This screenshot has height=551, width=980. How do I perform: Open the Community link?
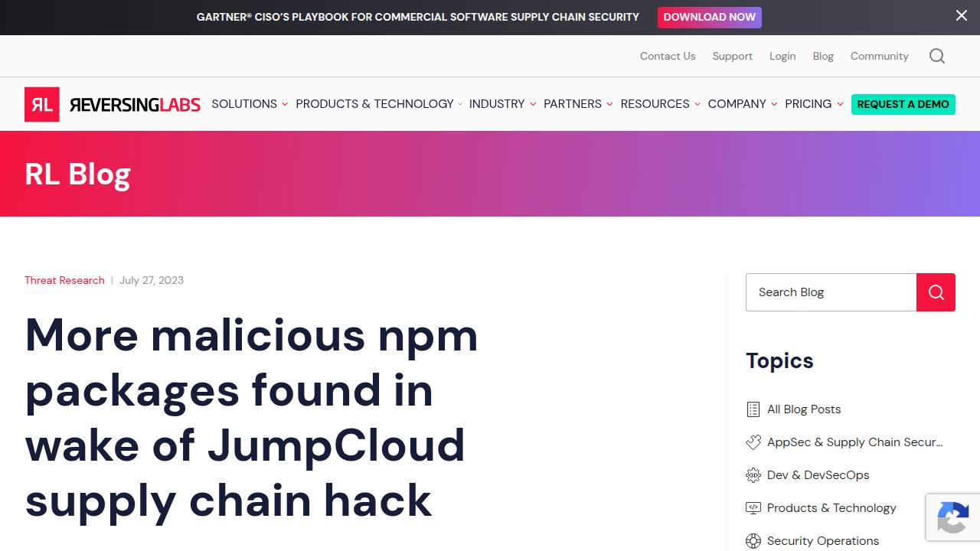[x=880, y=56]
